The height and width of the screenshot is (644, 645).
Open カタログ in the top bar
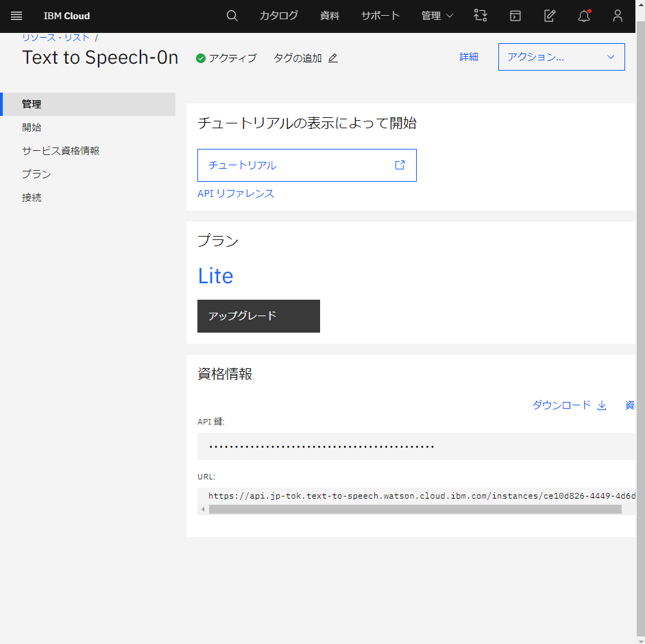[278, 16]
